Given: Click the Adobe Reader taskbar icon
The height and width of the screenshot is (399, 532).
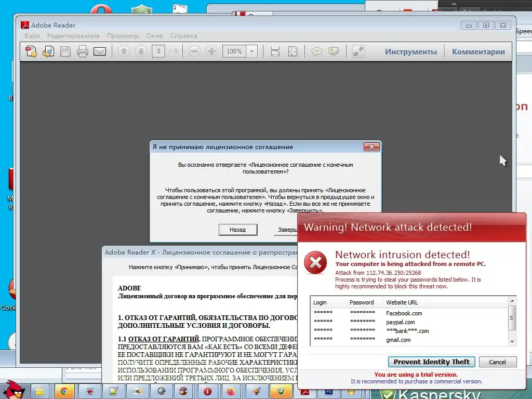Looking at the screenshot, I should [304, 392].
